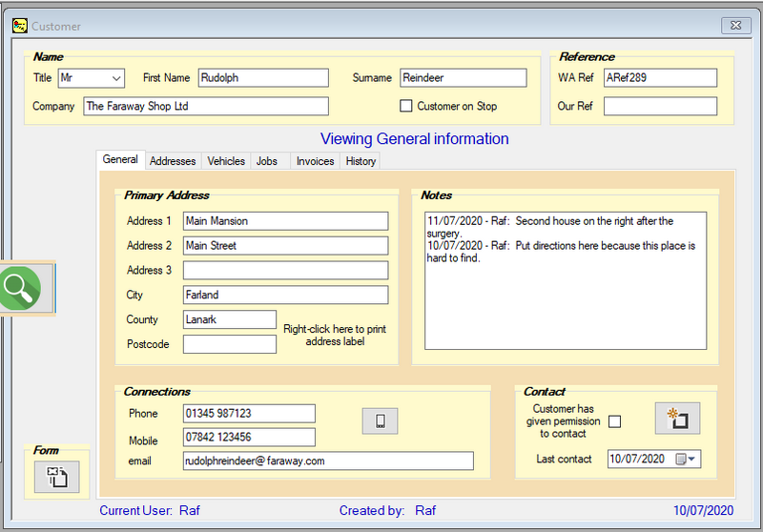Click the Phone number field

click(x=249, y=414)
